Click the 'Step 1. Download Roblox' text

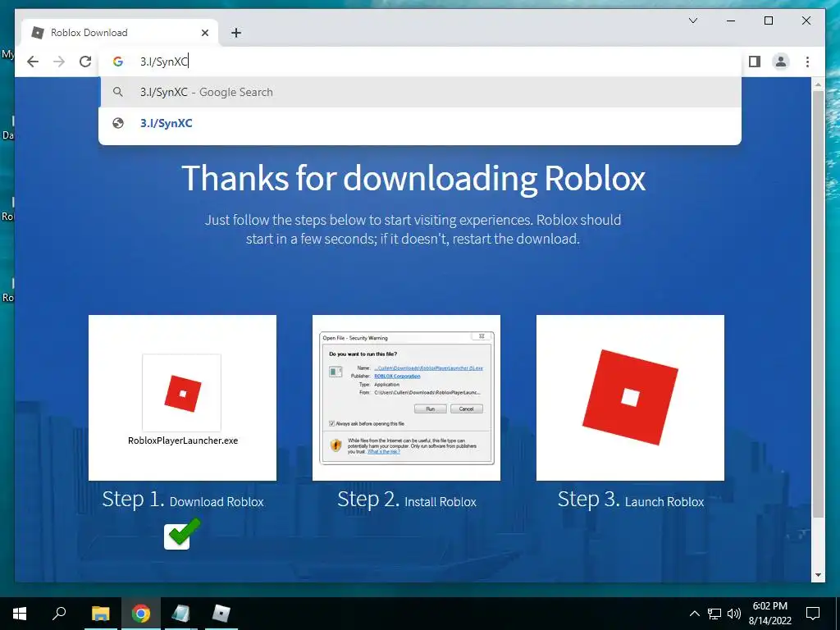[183, 500]
